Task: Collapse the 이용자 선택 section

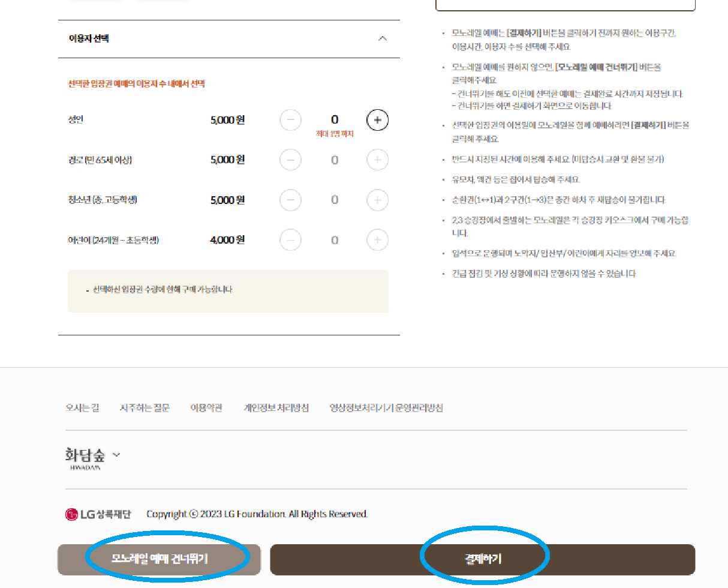Action: (x=383, y=38)
